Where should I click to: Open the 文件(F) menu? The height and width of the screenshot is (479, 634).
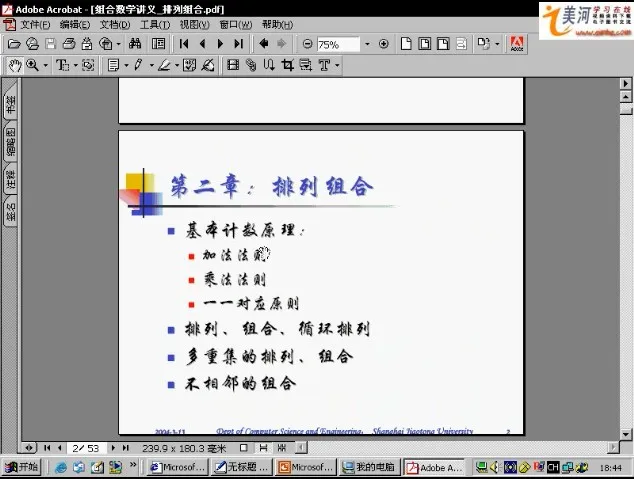pos(35,25)
